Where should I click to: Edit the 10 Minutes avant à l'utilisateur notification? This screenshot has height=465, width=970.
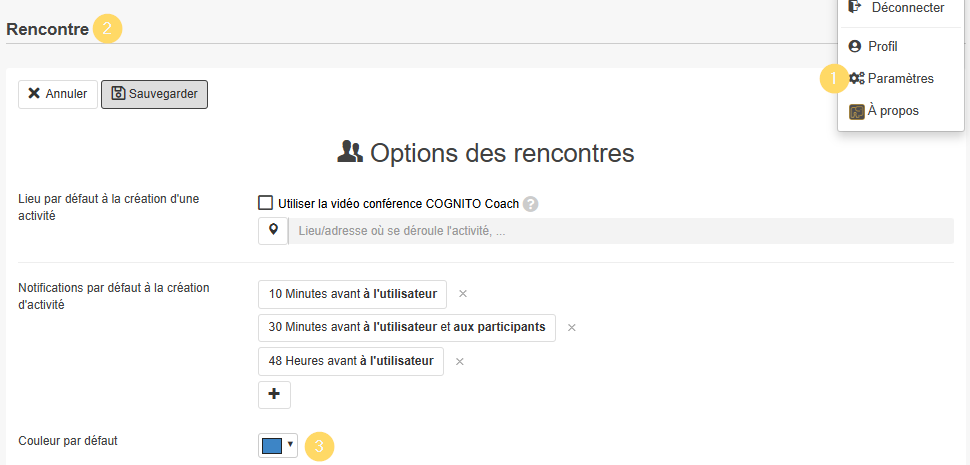point(352,294)
